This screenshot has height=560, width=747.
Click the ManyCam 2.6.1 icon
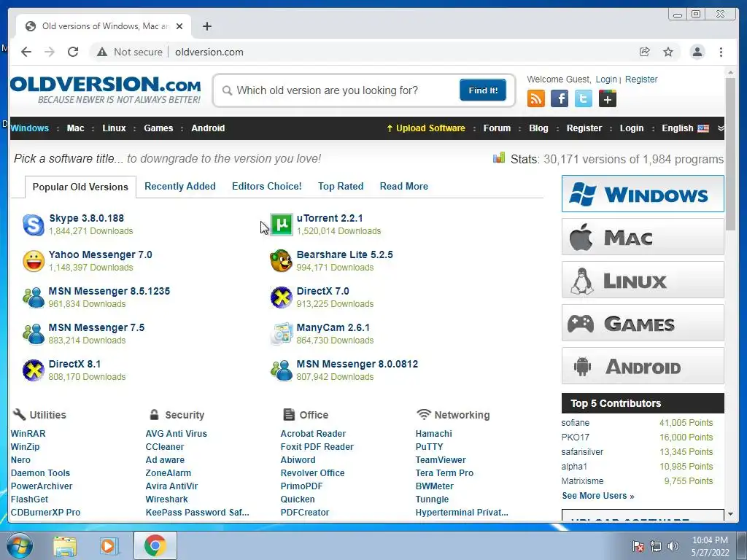[x=281, y=334]
